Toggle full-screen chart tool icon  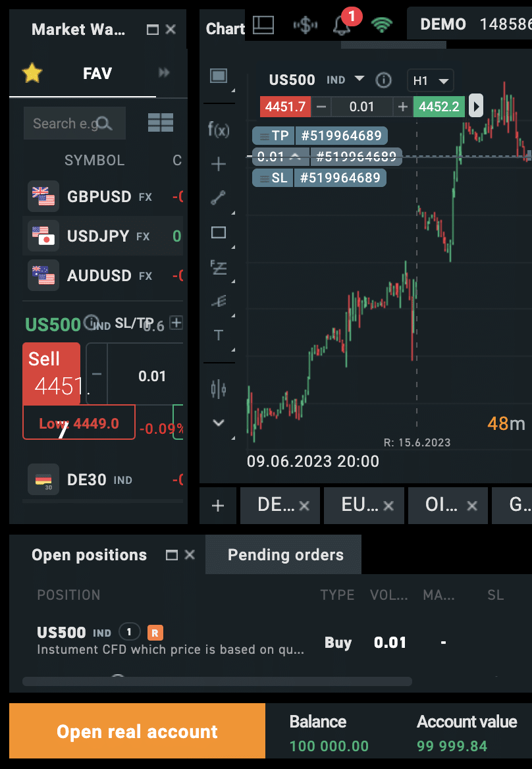tap(219, 76)
